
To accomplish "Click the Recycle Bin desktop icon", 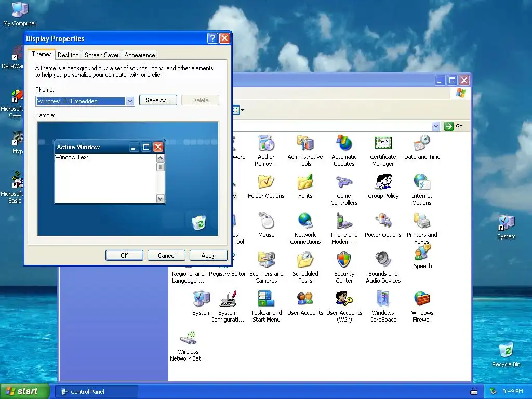I will 506,355.
